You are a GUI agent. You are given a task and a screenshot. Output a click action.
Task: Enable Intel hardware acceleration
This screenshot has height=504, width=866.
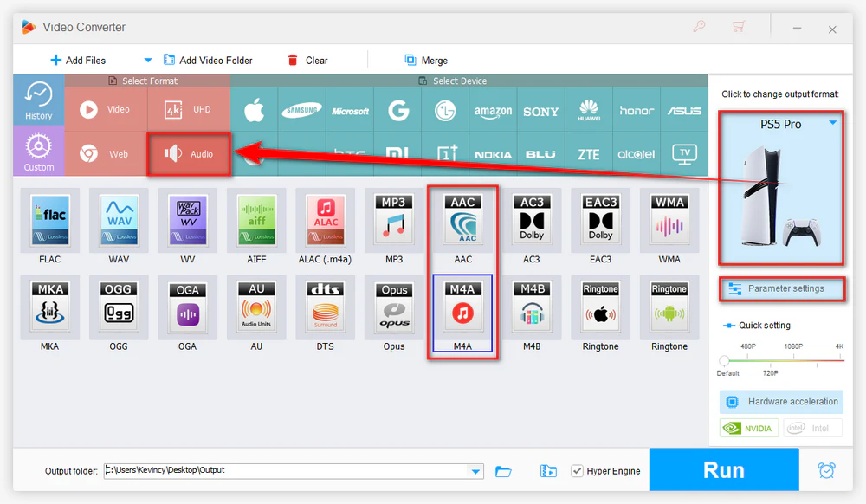click(x=812, y=428)
